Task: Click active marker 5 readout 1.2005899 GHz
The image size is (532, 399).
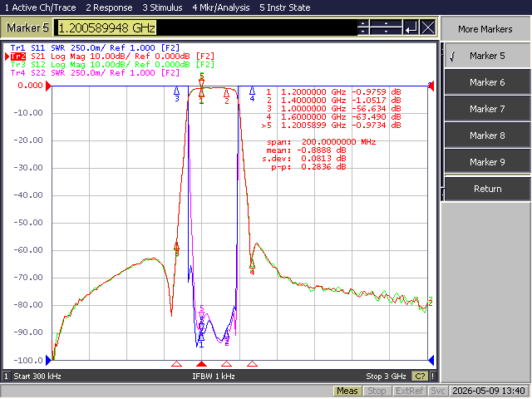Action: (x=331, y=126)
